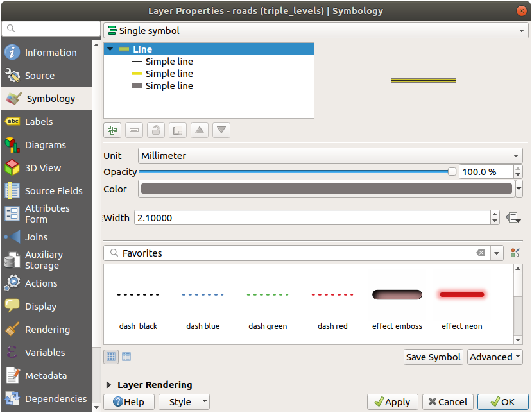Screen dimensions: 532x413
Task: Click the Save Symbol button
Action: [433, 357]
